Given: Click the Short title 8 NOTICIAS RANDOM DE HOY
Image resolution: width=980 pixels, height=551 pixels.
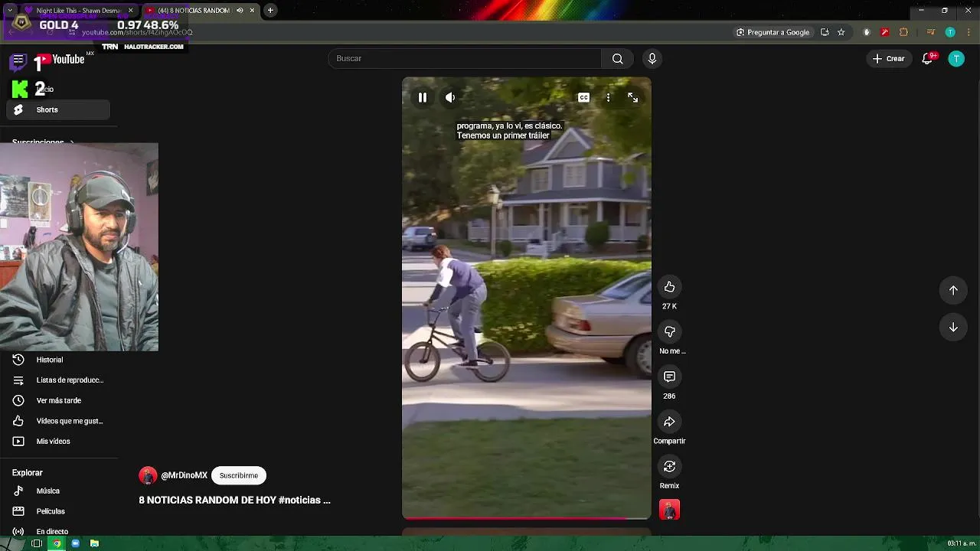Looking at the screenshot, I should (234, 500).
